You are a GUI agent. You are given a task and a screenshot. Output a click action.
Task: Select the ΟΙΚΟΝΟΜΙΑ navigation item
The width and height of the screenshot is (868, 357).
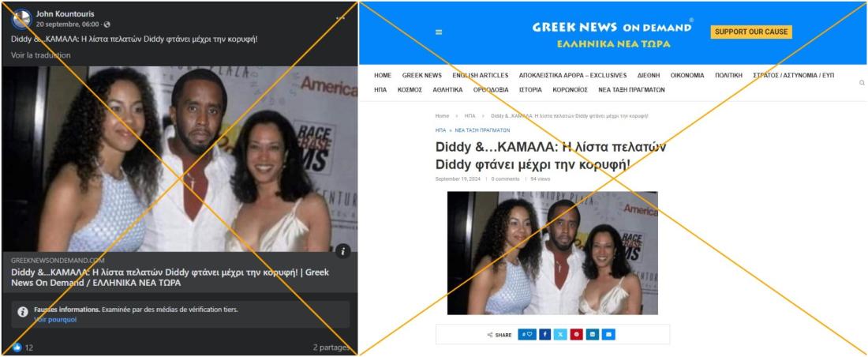(x=687, y=75)
